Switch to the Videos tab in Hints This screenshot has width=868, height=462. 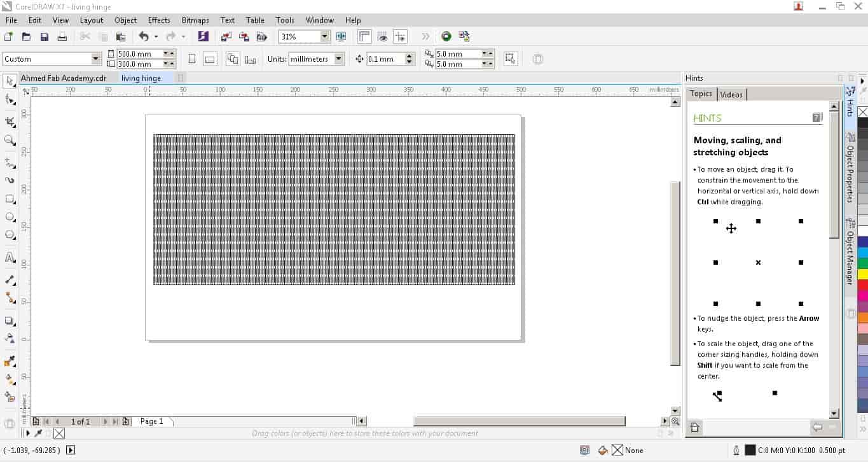731,94
